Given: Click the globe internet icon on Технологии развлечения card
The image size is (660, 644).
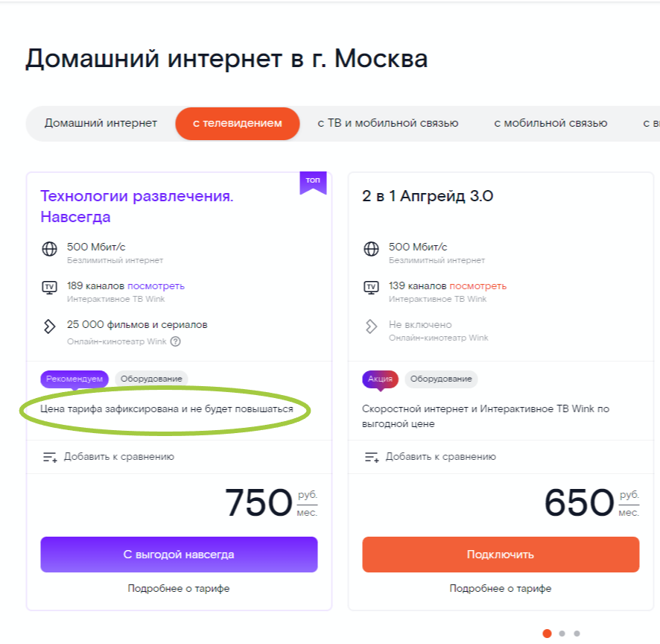Looking at the screenshot, I should click(x=49, y=248).
